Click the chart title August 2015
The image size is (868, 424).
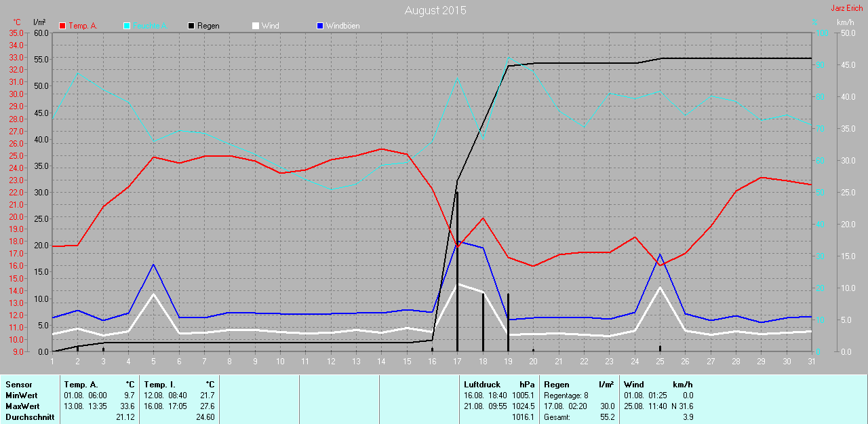point(435,10)
